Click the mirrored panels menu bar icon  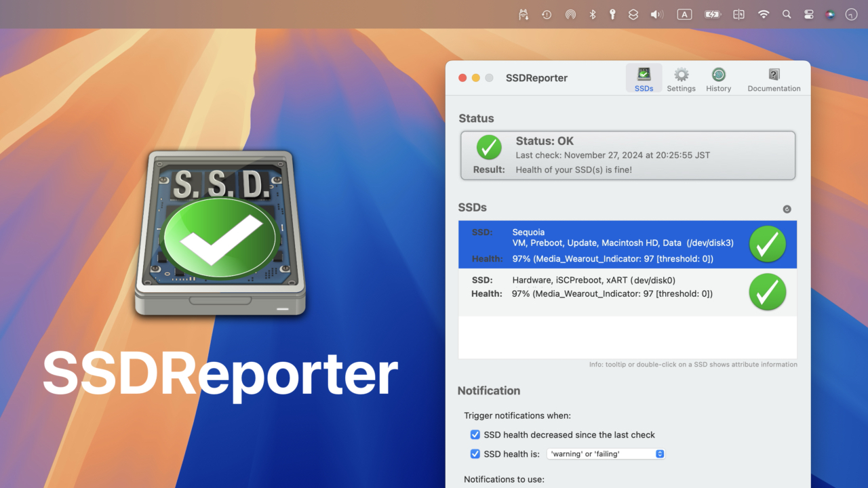pos(738,14)
